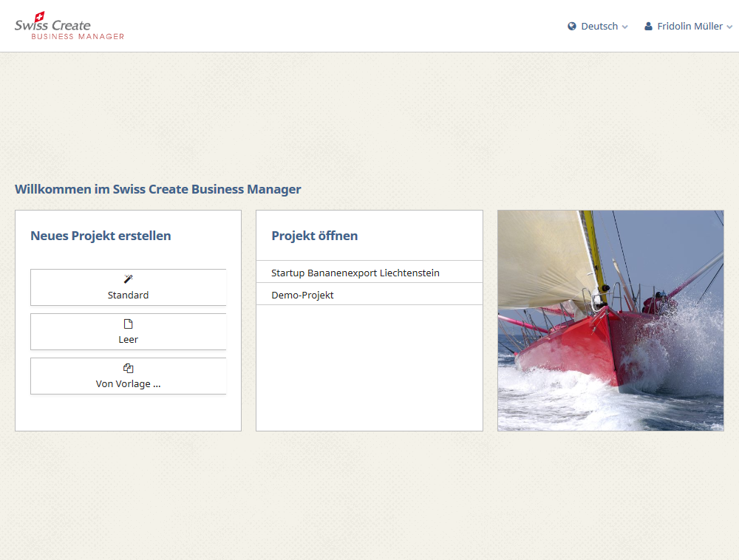This screenshot has width=739, height=560.
Task: Open the Deutsch language dropdown
Action: 599,26
